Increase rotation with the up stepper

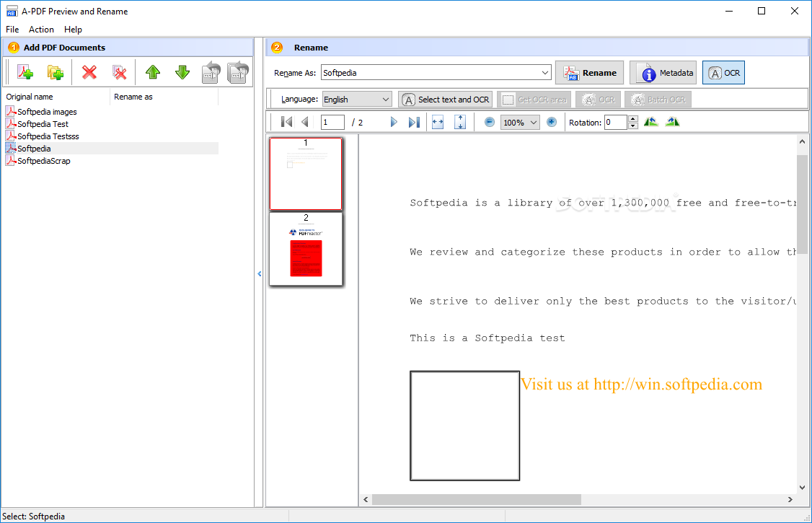(x=633, y=118)
